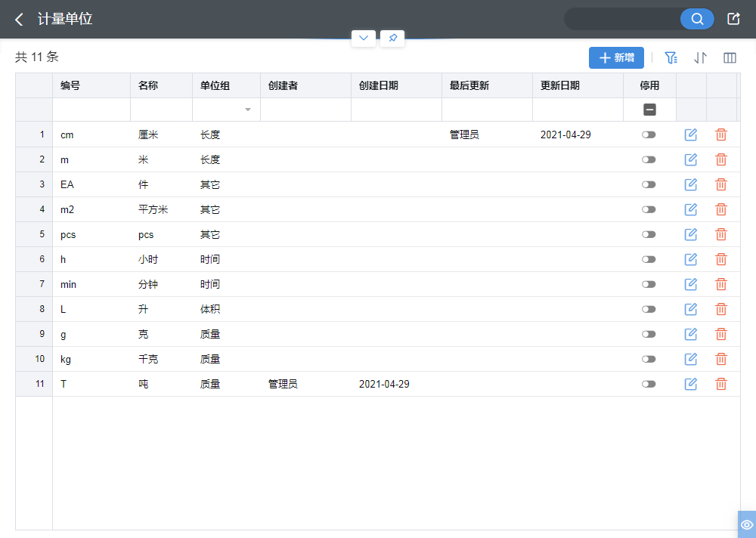This screenshot has width=756, height=538.
Task: Delete the kg row
Action: (x=720, y=359)
